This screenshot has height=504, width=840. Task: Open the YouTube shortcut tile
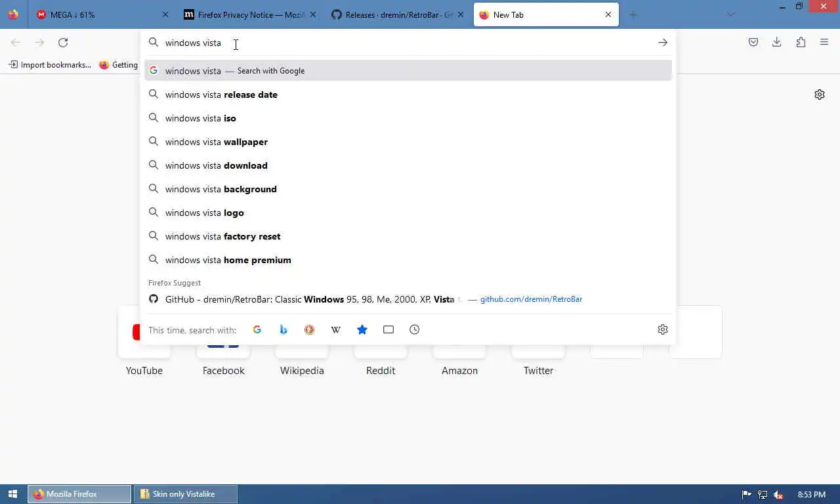(144, 341)
